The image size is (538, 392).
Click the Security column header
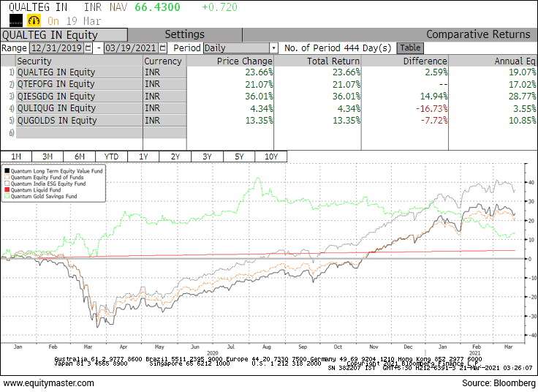(79, 61)
